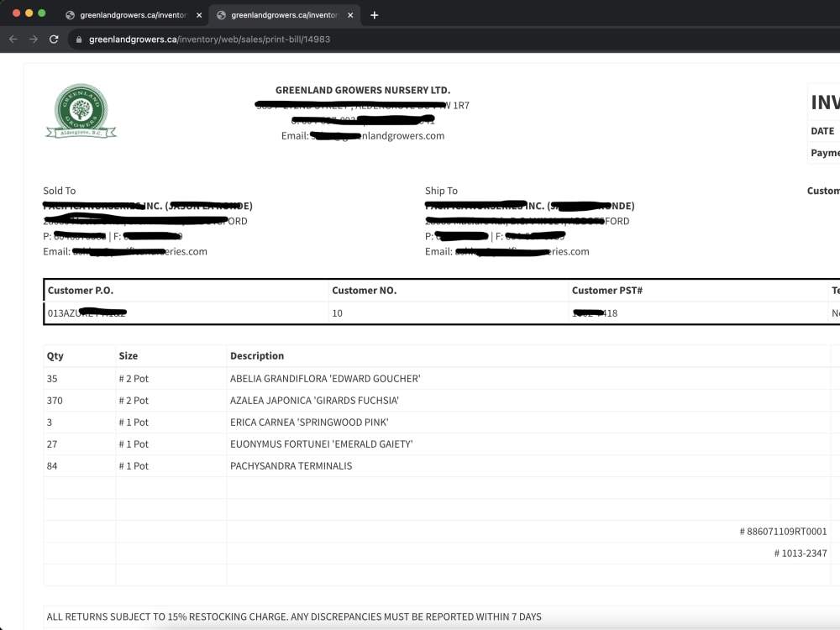Click quantity 3 in Erica row
The width and height of the screenshot is (840, 630).
(x=50, y=423)
